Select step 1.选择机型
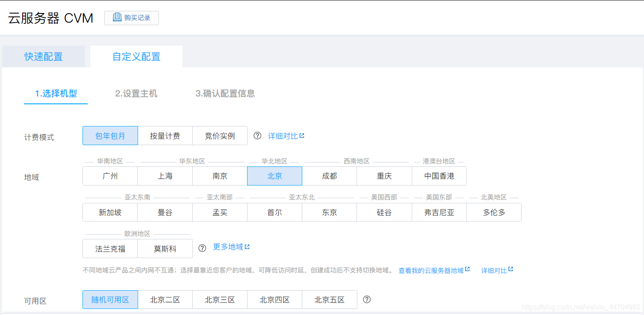This screenshot has width=644, height=315. pyautogui.click(x=56, y=93)
